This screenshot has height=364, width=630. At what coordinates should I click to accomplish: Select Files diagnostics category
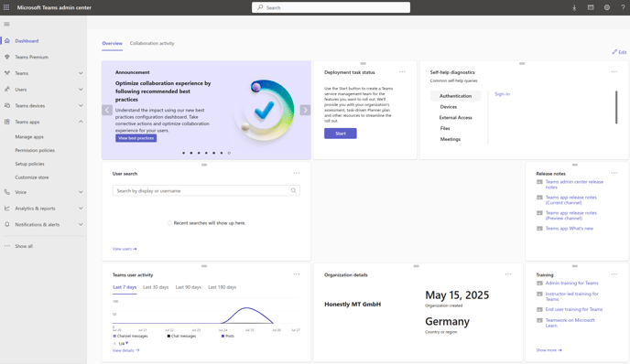tap(445, 128)
